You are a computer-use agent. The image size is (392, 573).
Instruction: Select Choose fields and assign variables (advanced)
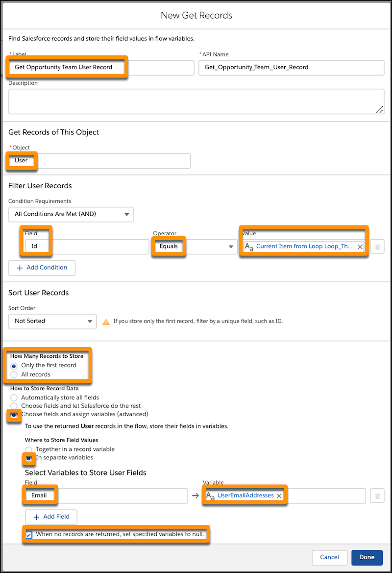coord(14,415)
